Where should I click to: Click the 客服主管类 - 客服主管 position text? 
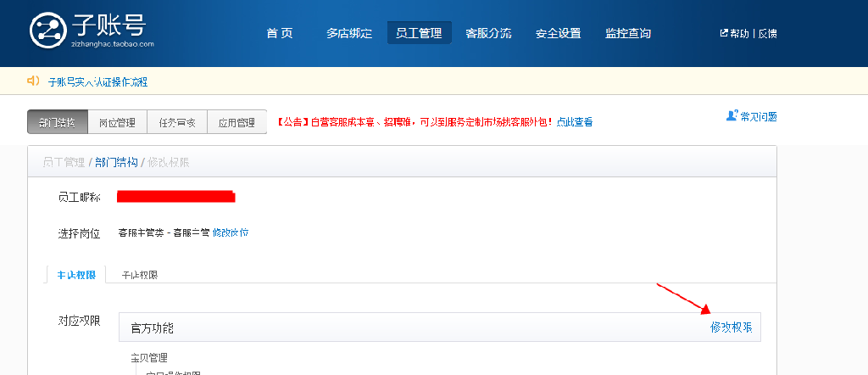[x=164, y=232]
